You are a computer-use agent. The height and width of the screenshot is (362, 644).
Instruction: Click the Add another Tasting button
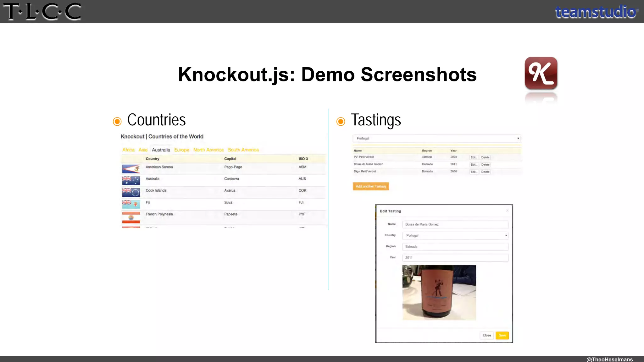(x=371, y=186)
